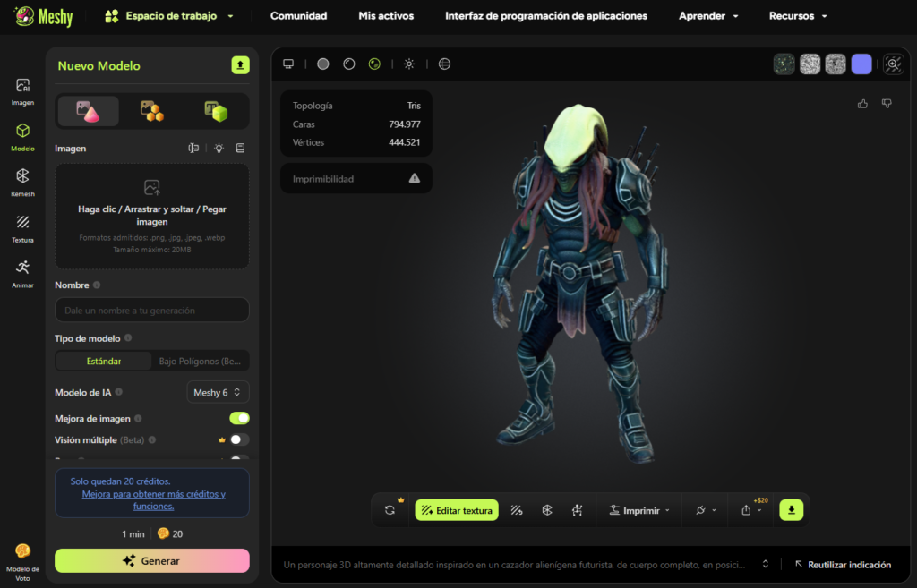Enable the Mejora de imagen toggle
This screenshot has height=588, width=917.
238,418
